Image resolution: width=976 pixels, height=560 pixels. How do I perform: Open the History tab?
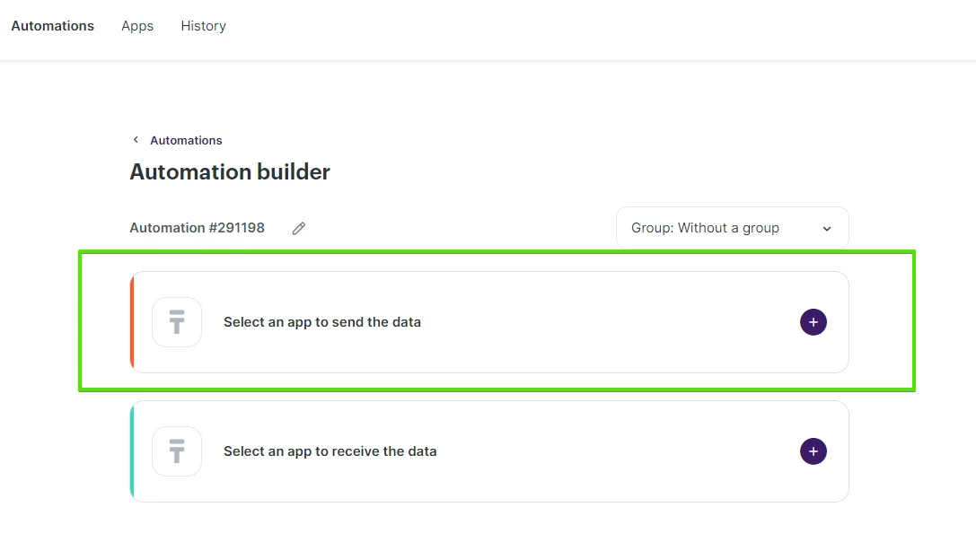[x=203, y=26]
